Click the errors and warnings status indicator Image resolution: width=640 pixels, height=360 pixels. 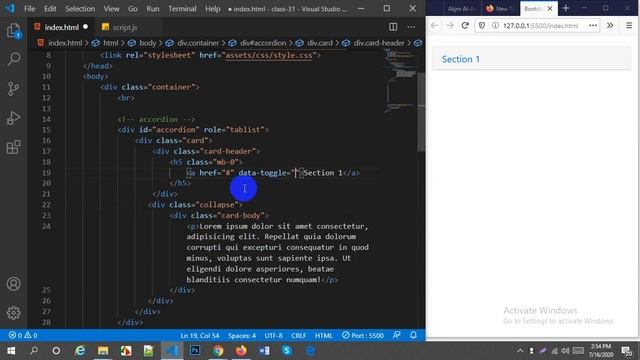(23, 336)
